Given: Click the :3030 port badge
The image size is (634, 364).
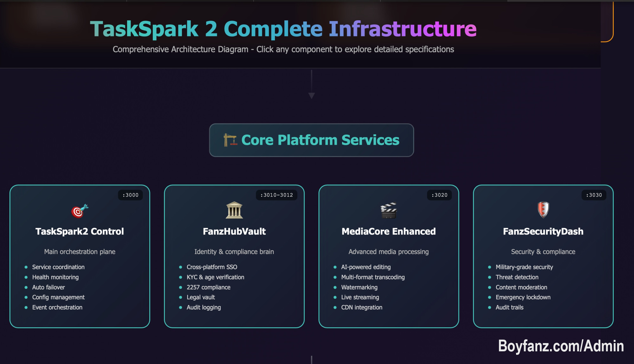Looking at the screenshot, I should pyautogui.click(x=594, y=195).
